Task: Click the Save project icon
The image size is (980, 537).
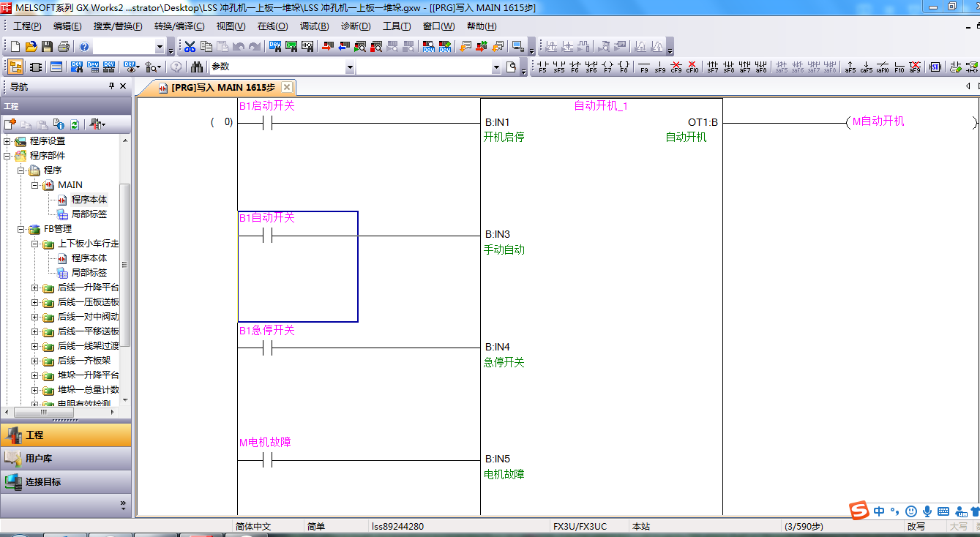Action: click(47, 47)
